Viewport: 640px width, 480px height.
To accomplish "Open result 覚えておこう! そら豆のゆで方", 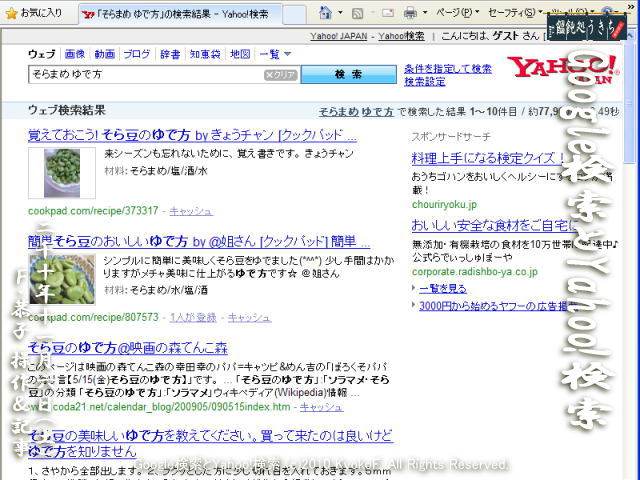I will [192, 135].
